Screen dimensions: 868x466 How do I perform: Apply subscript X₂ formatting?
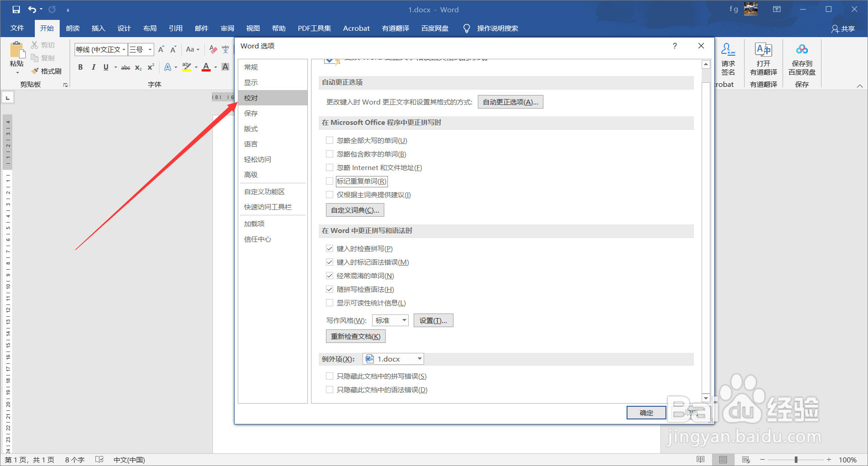(138, 67)
